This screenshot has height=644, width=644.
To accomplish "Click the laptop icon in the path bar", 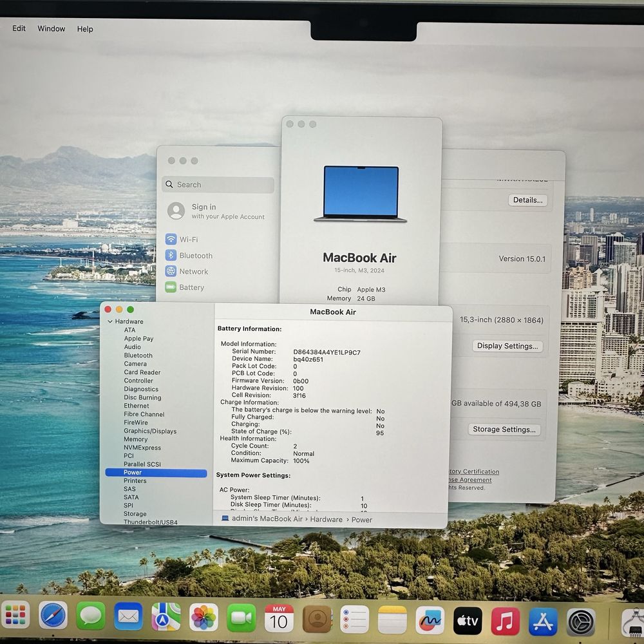I will 225,518.
